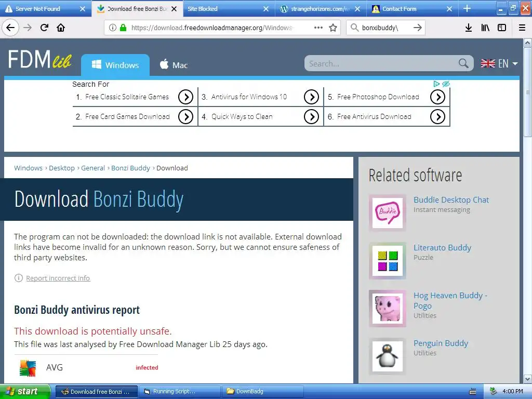
Task: Close the Site Blocked tab
Action: click(x=266, y=9)
